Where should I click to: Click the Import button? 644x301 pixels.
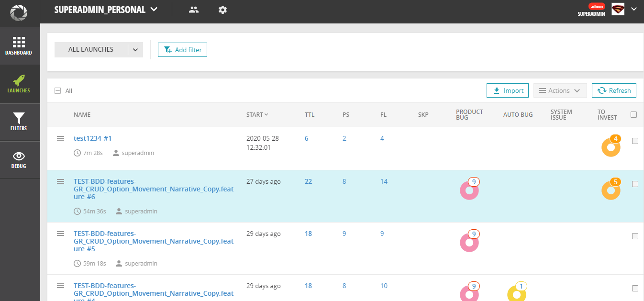[x=507, y=90]
